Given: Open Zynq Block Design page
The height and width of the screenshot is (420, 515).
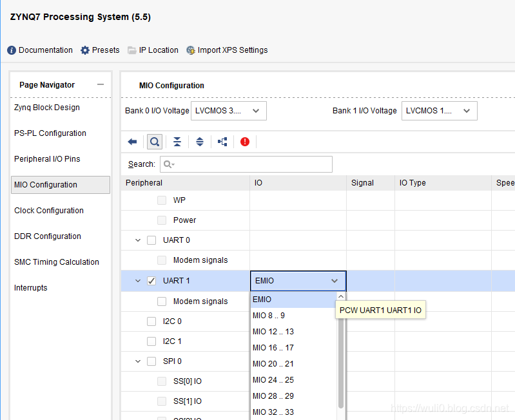Looking at the screenshot, I should click(x=47, y=108).
